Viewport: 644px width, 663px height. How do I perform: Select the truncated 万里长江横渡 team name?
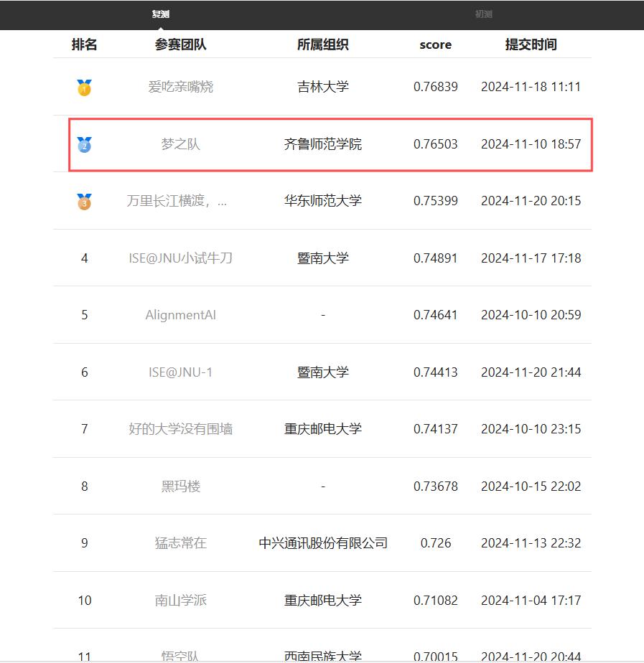coord(177,202)
